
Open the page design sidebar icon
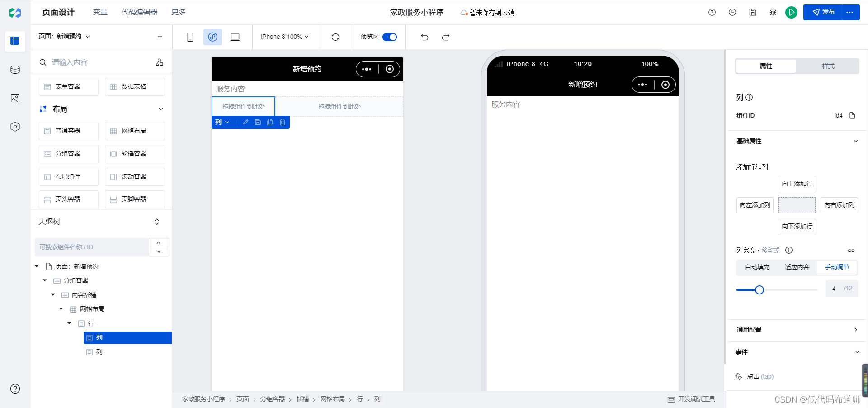[x=15, y=41]
